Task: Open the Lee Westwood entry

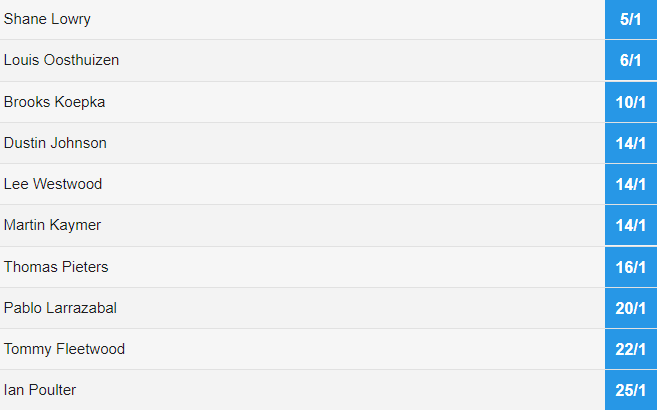Action: click(53, 184)
